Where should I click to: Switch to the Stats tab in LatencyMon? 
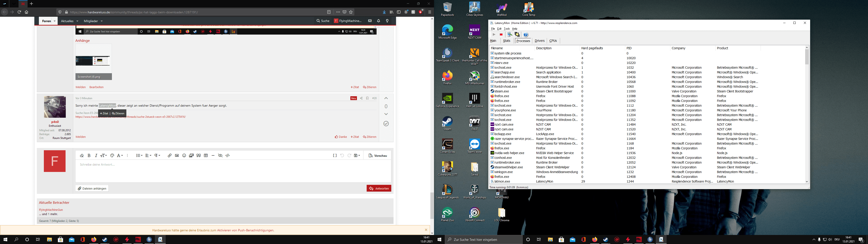pyautogui.click(x=507, y=41)
